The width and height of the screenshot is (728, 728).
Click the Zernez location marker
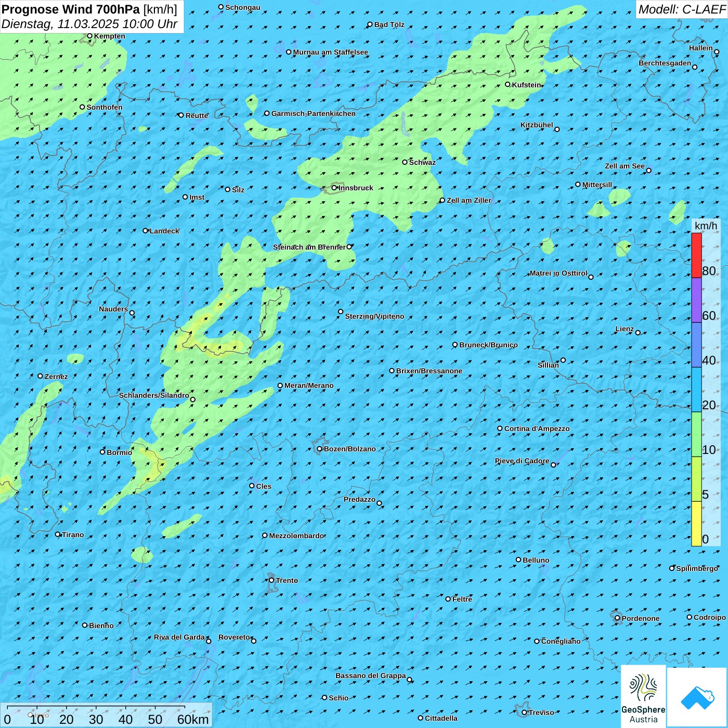[x=40, y=376]
